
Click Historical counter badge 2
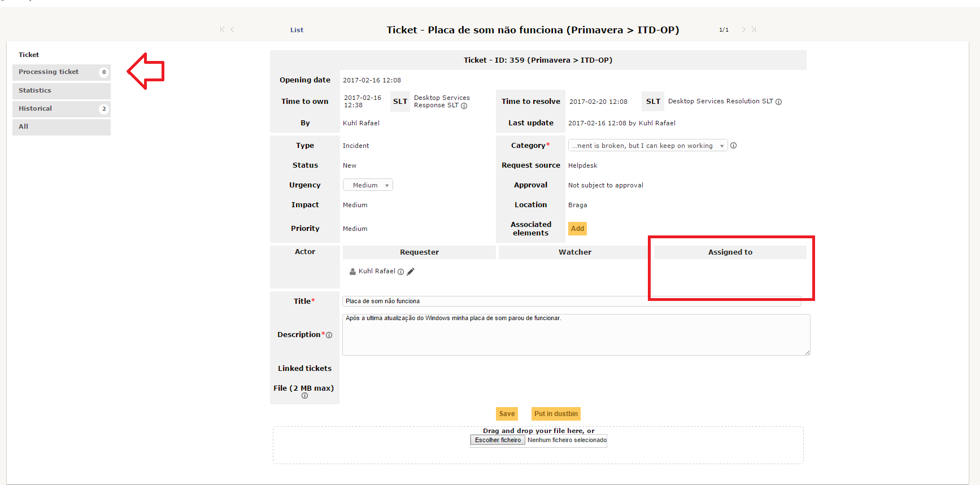coord(104,108)
